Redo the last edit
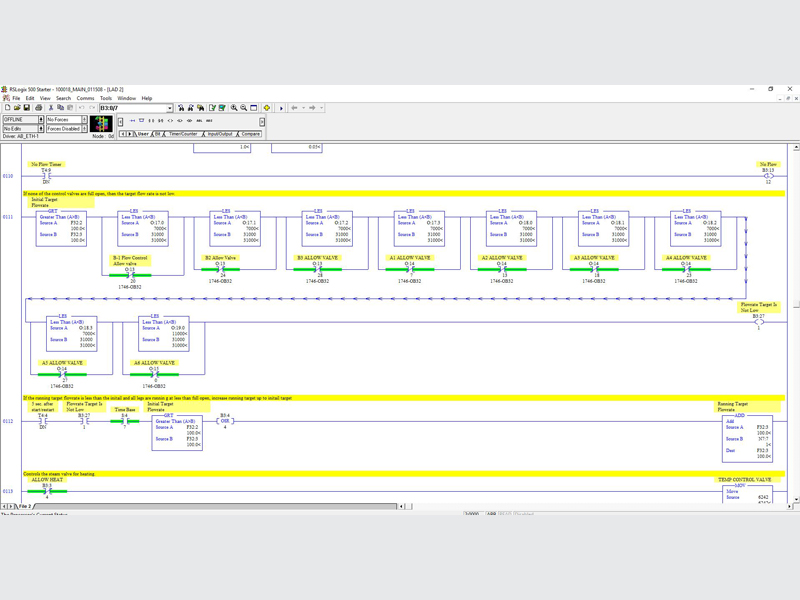Screen dimensions: 800x600 tap(92, 108)
